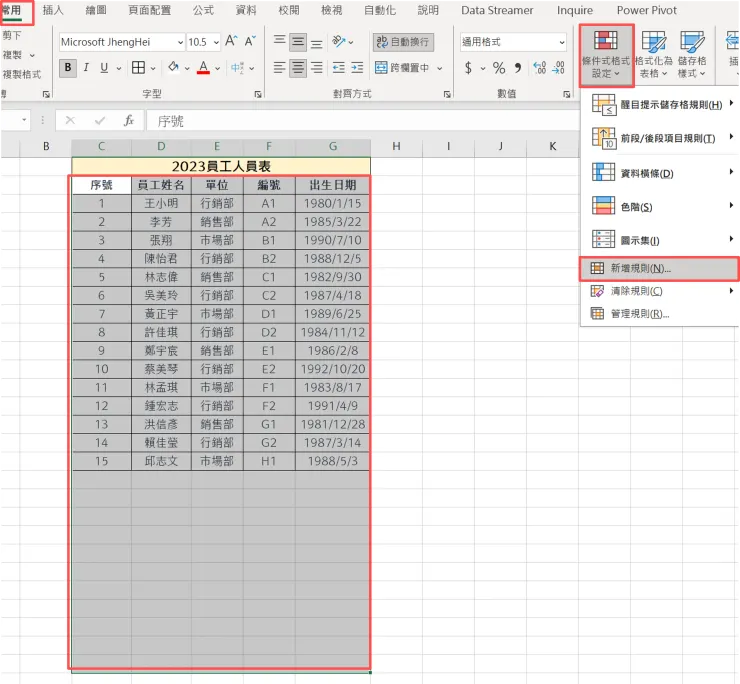Toggle Center horizontal alignment icon
740x684 pixels.
pos(298,68)
